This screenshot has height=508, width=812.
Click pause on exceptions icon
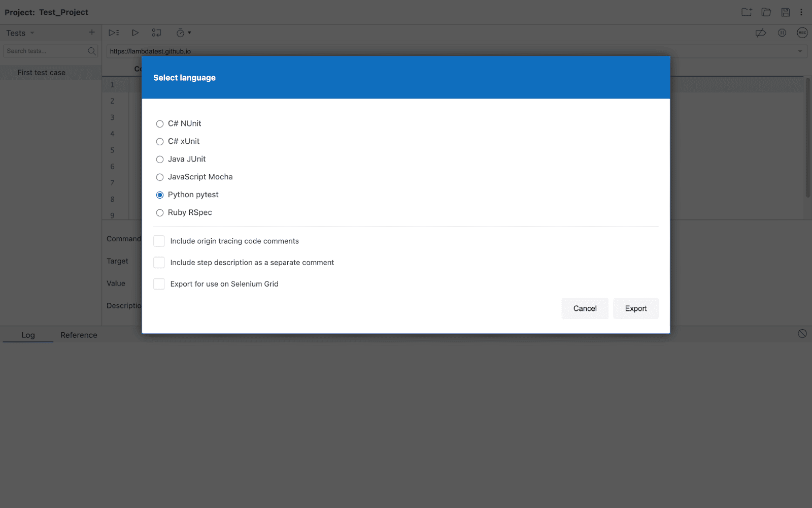point(782,33)
